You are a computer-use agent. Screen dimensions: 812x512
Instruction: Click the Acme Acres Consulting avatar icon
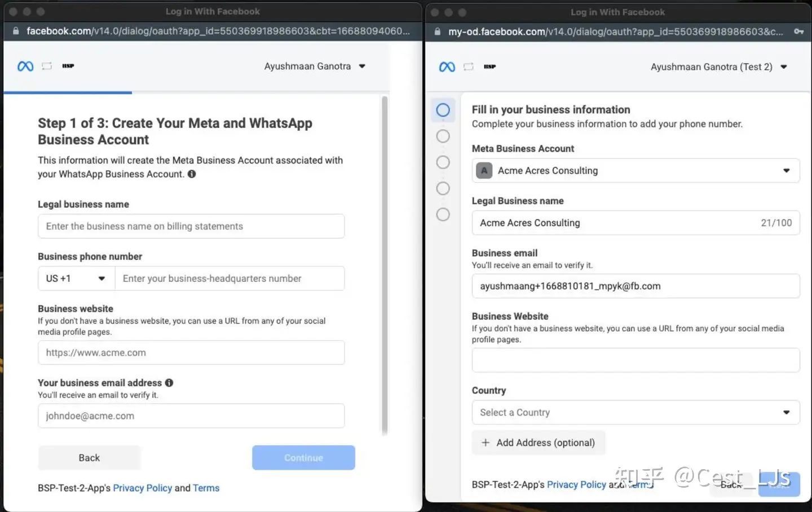pyautogui.click(x=484, y=170)
